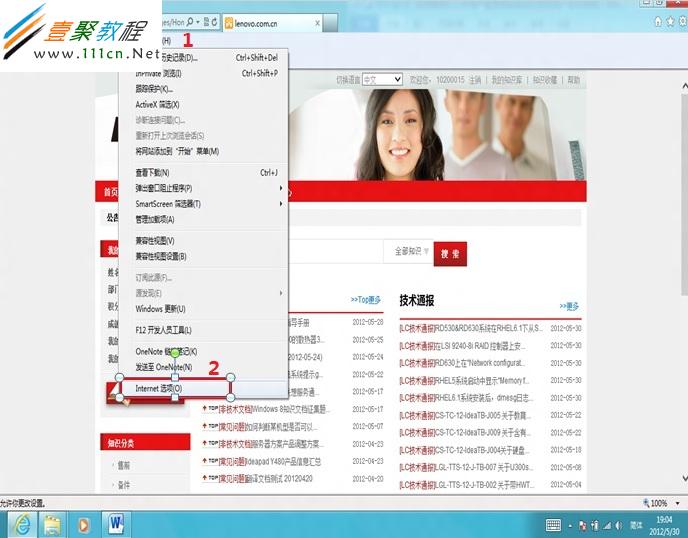Viewport: 688px width, 538px height.
Task: Choose F12 开发人员工具 menu entry
Action: (164, 330)
